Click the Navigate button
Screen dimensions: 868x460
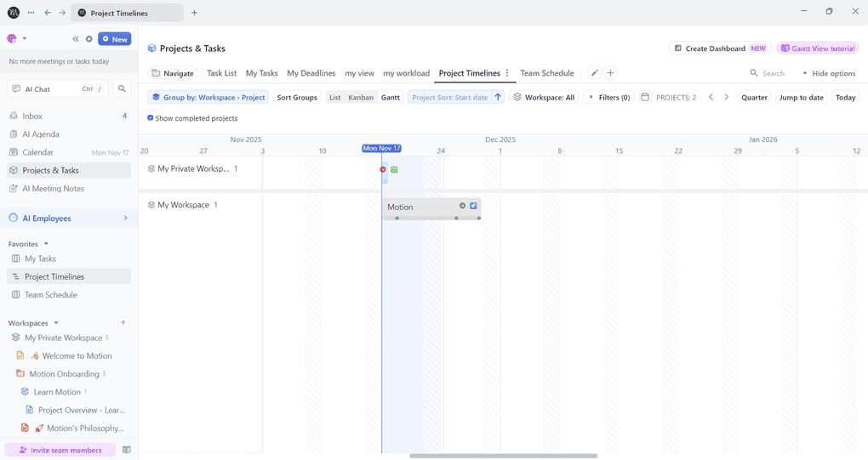click(x=173, y=73)
